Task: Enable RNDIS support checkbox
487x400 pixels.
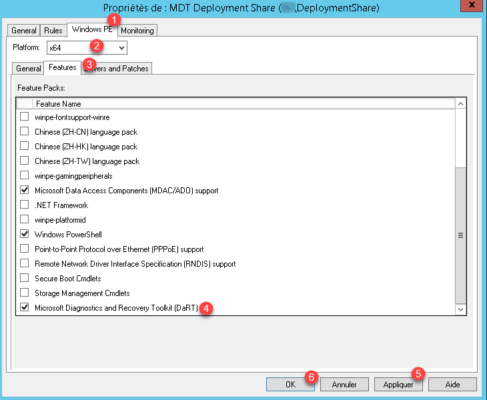Action: pyautogui.click(x=24, y=264)
